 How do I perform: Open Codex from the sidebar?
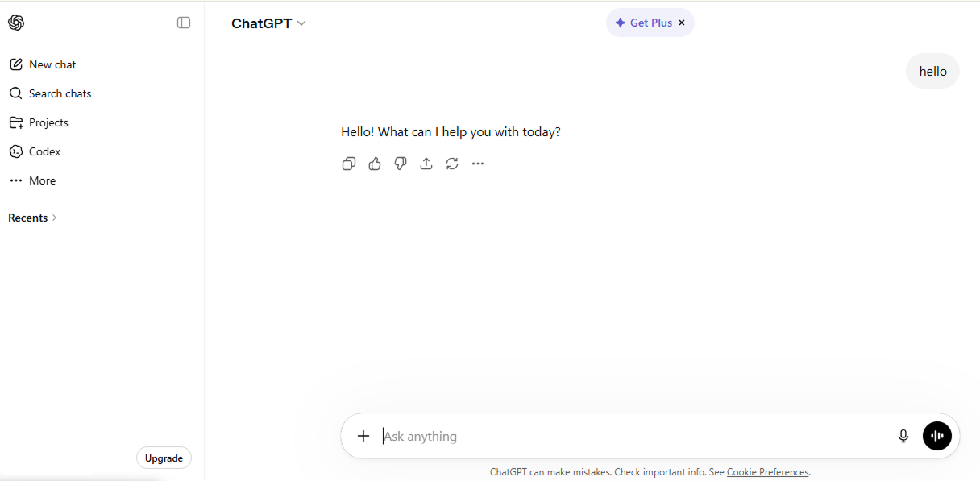click(35, 151)
